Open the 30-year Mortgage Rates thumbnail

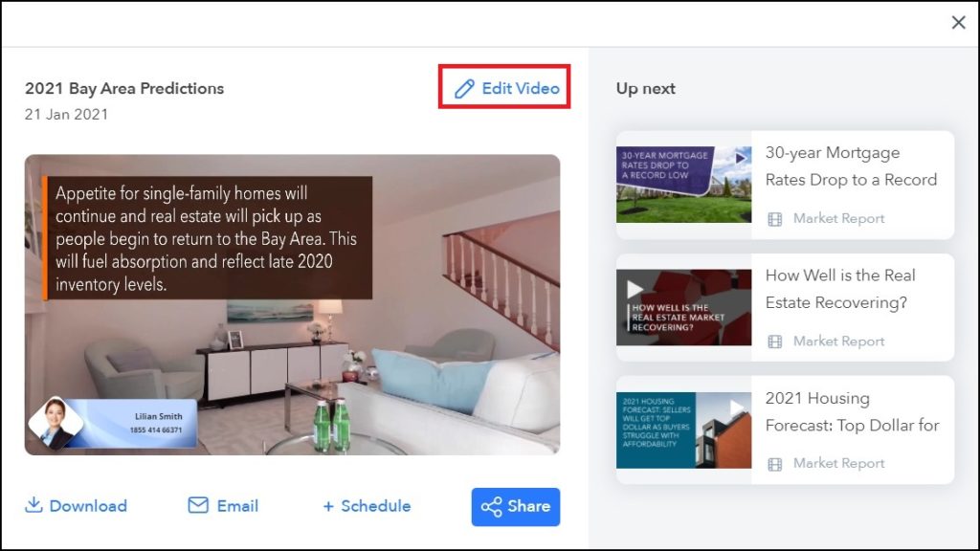(683, 185)
